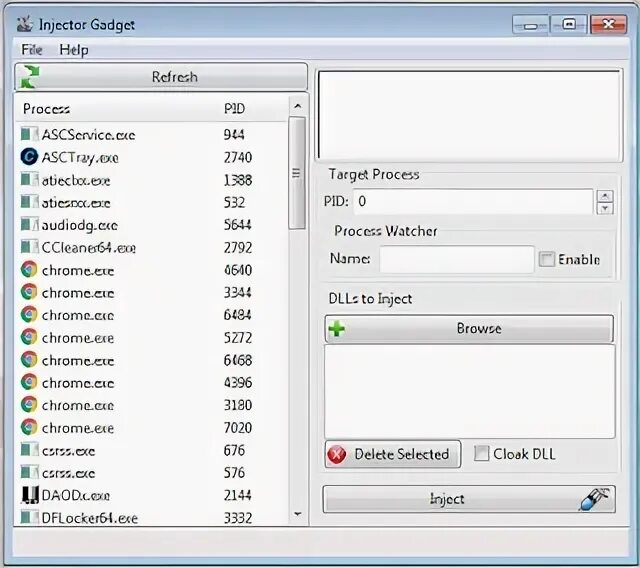Click PID value 5644
640x568 pixels.
tap(237, 224)
